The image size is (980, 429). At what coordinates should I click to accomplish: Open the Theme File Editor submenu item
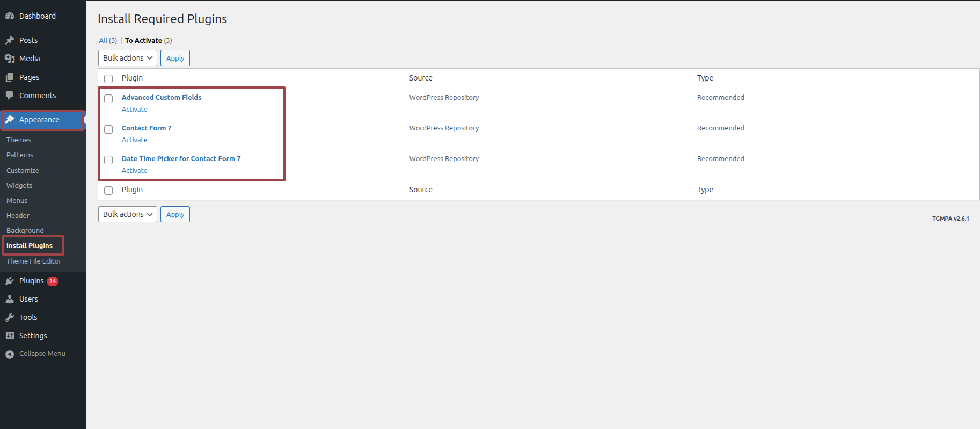34,261
